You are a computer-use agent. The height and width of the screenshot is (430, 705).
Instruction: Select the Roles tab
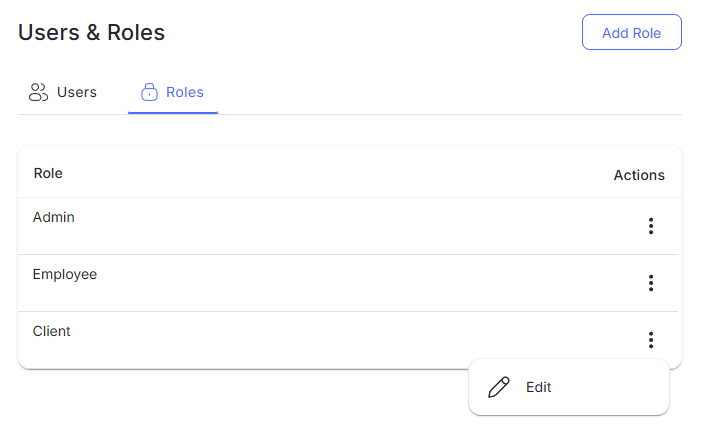173,92
